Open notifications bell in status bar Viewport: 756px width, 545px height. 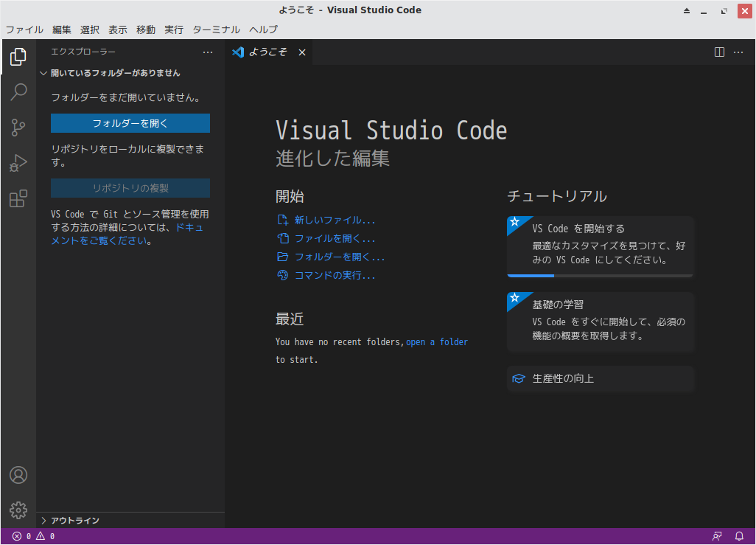tap(739, 536)
